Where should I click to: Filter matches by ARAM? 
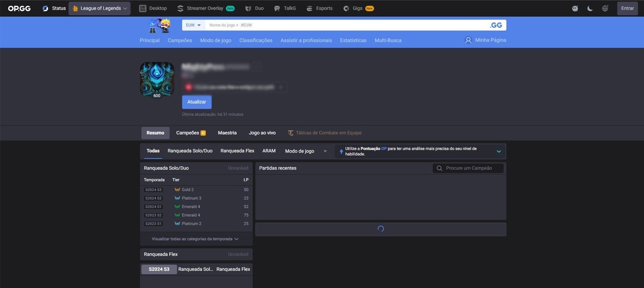pyautogui.click(x=269, y=151)
